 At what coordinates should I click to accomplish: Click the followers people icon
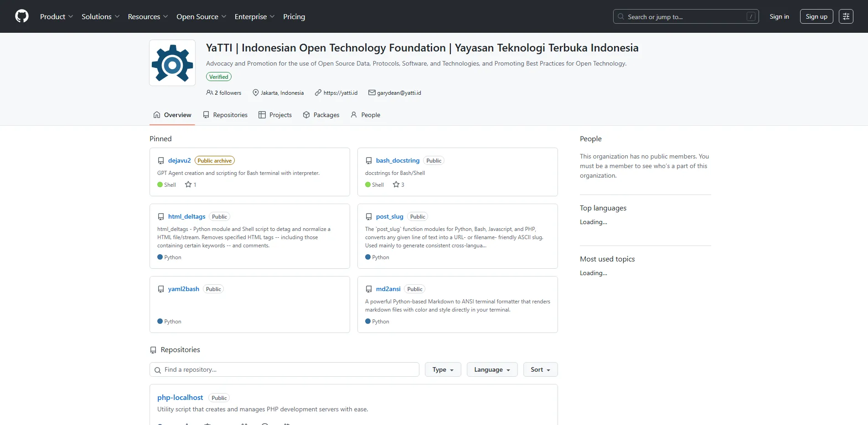point(209,92)
